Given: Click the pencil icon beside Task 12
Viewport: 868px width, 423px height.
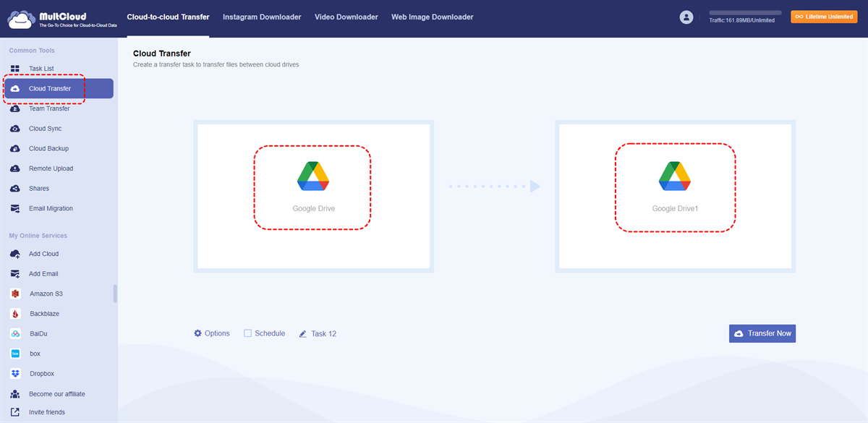Looking at the screenshot, I should (x=303, y=334).
